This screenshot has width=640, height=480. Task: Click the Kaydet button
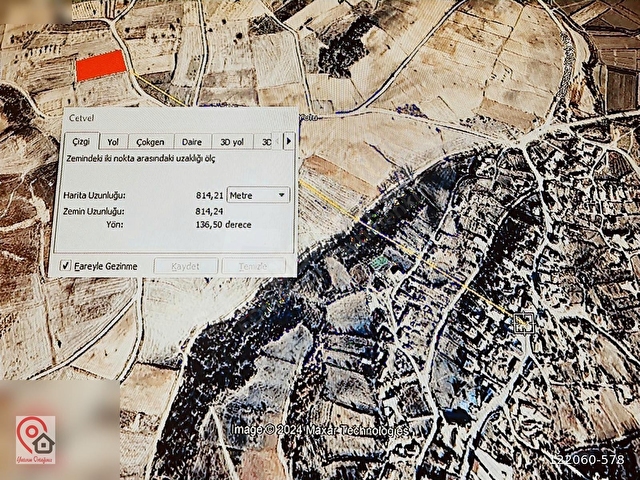(x=186, y=266)
